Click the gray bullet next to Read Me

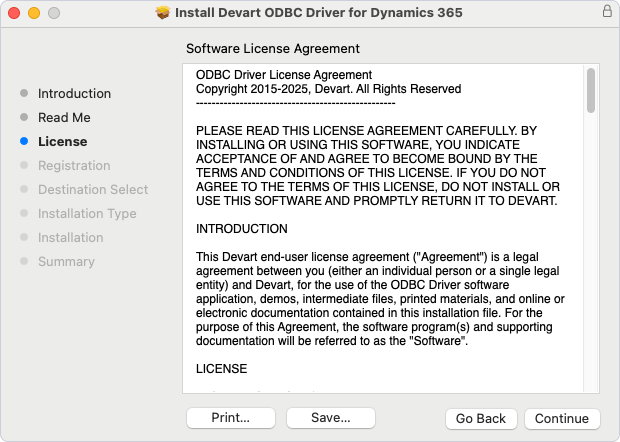click(x=24, y=117)
